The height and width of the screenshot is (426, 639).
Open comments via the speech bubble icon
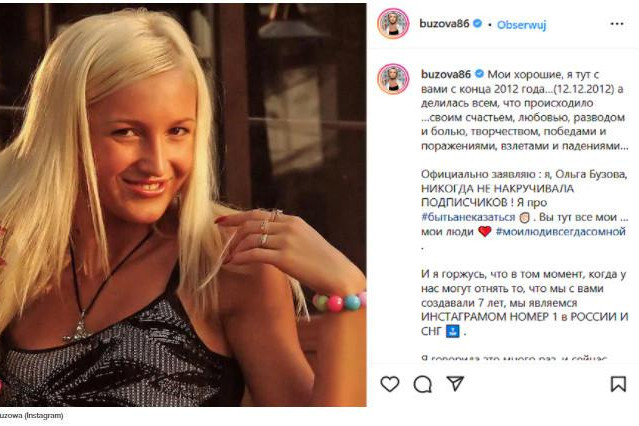pyautogui.click(x=423, y=384)
